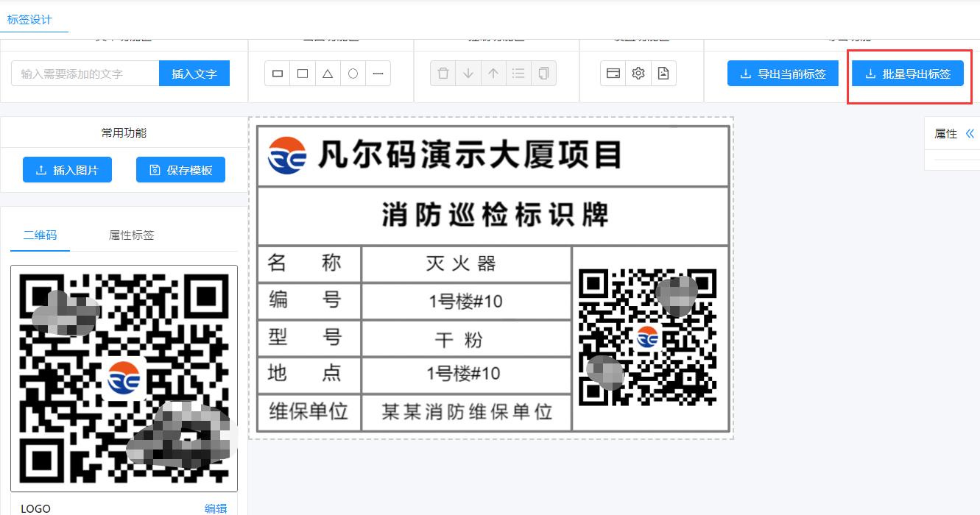Open the 二维码 tab
This screenshot has height=515, width=980.
(40, 235)
